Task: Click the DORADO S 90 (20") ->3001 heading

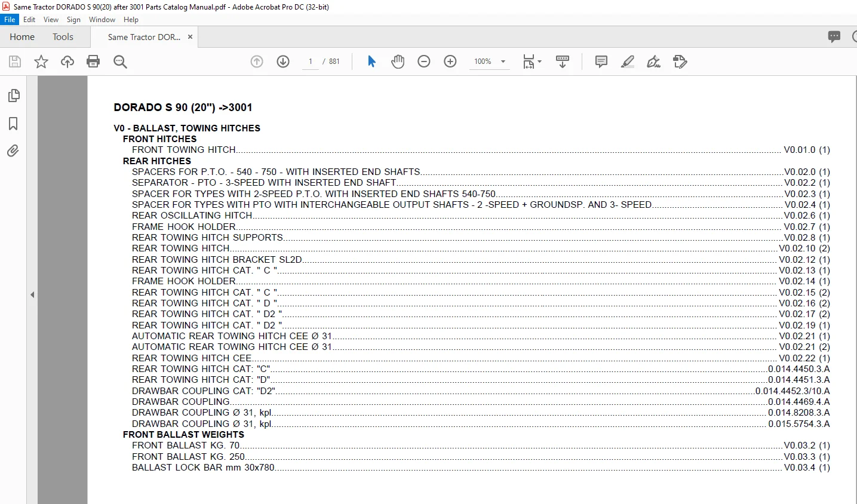Action: [x=183, y=107]
